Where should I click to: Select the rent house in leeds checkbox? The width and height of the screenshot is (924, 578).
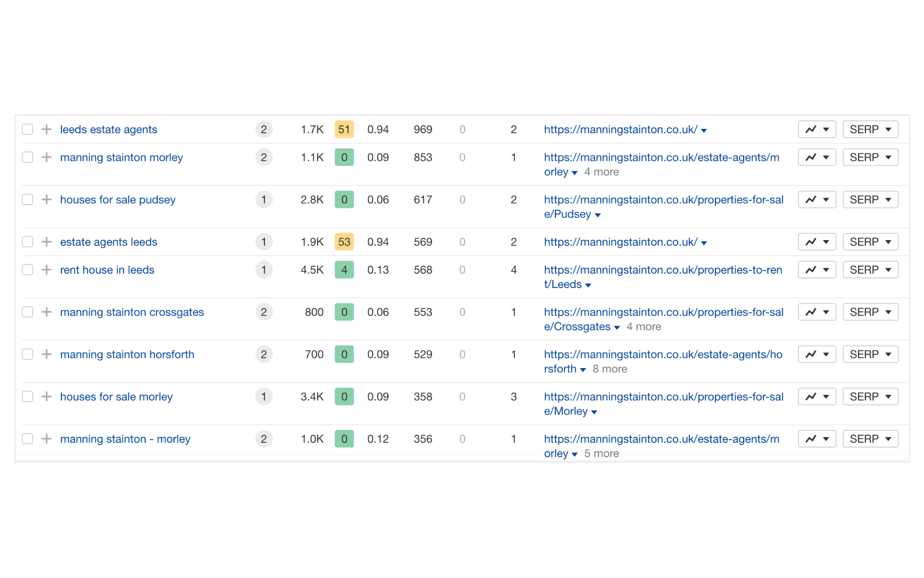(x=28, y=270)
